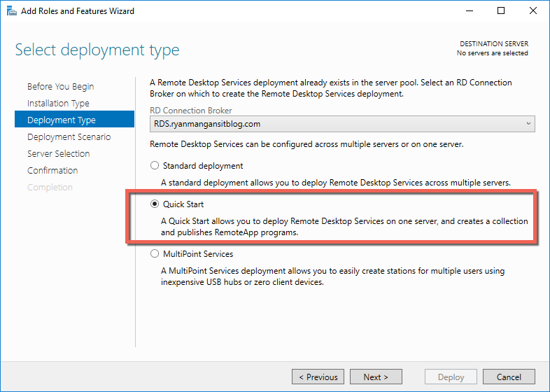Image resolution: width=550 pixels, height=392 pixels.
Task: Jump to the Deployment Scenario step
Action: (x=69, y=137)
